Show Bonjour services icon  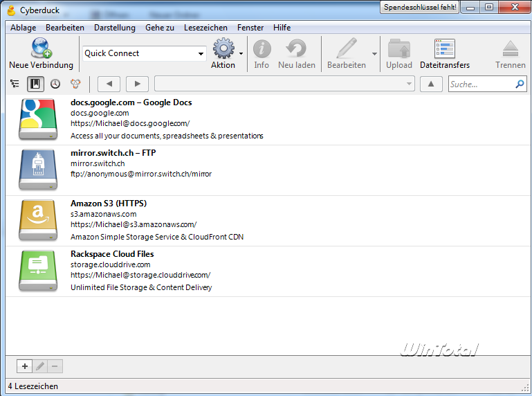pyautogui.click(x=75, y=84)
